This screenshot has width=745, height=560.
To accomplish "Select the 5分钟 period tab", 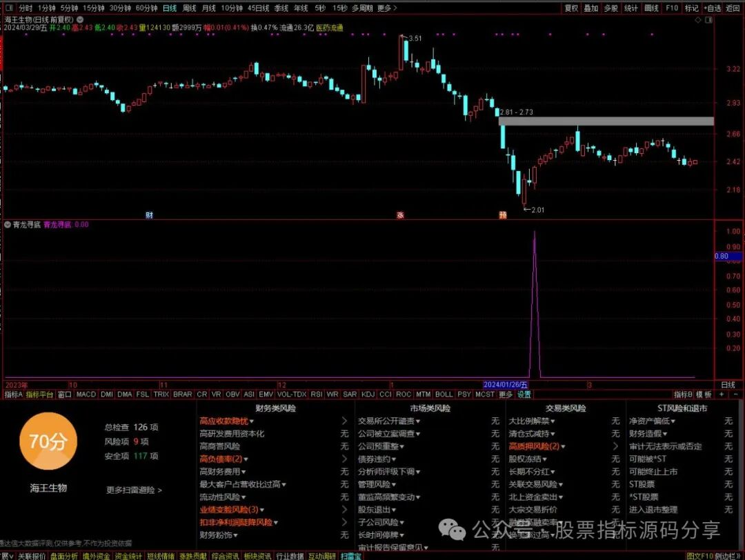I will [70, 8].
